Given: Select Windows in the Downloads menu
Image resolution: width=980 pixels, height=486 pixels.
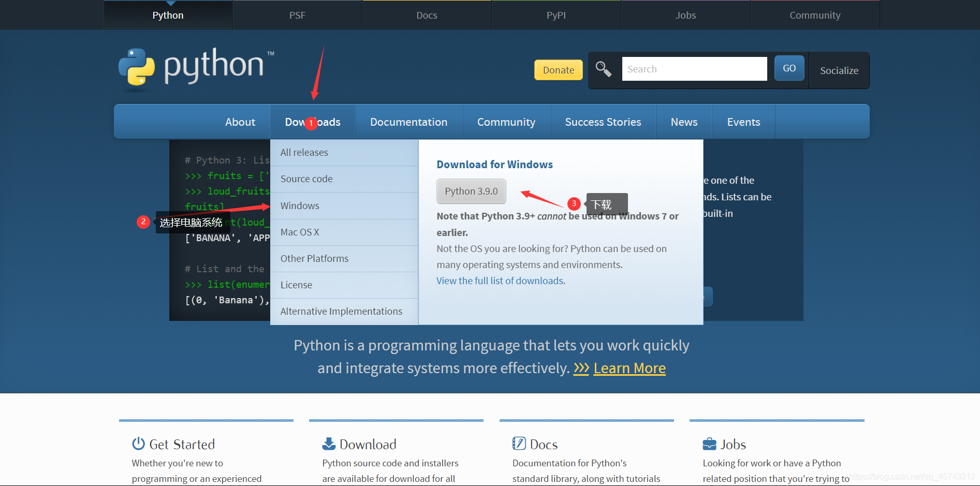Looking at the screenshot, I should pyautogui.click(x=344, y=205).
